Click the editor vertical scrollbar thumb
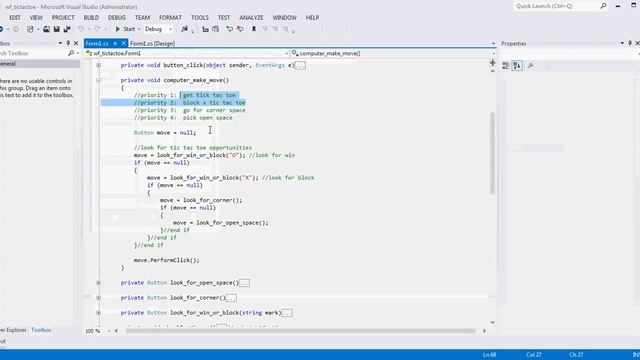 point(492,153)
